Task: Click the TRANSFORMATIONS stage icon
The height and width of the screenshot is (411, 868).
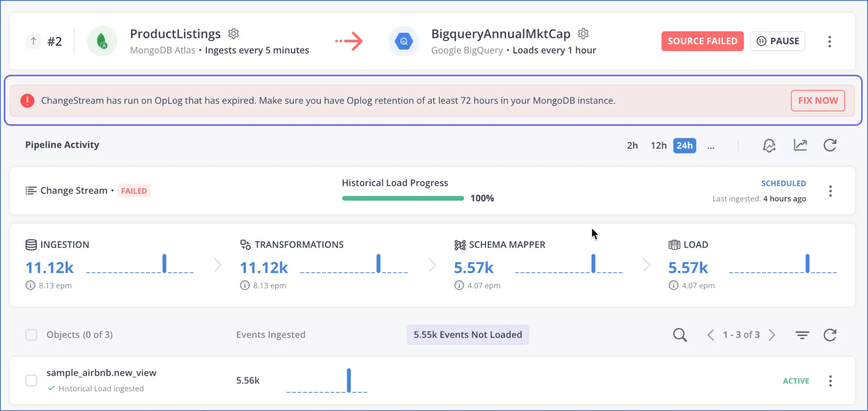Action: (x=245, y=245)
